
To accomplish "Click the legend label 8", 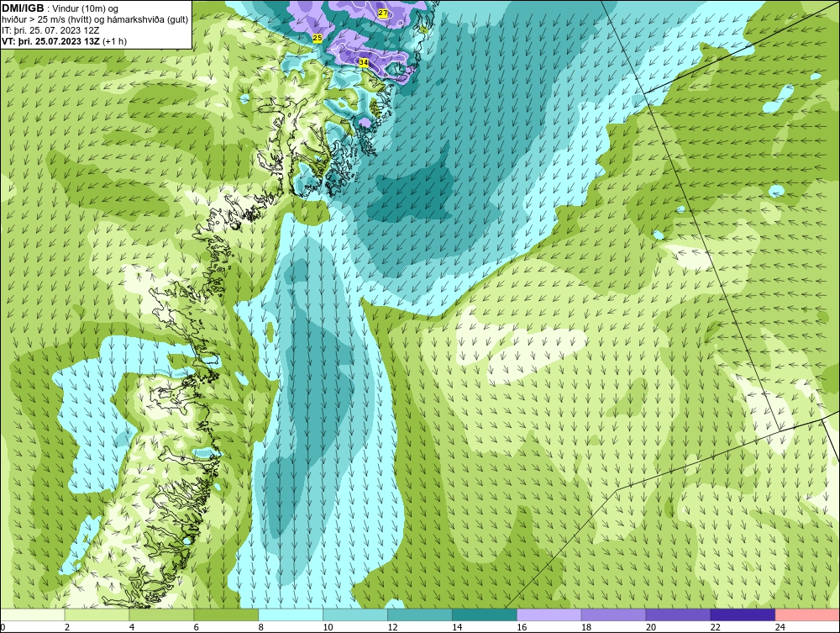I will (261, 627).
